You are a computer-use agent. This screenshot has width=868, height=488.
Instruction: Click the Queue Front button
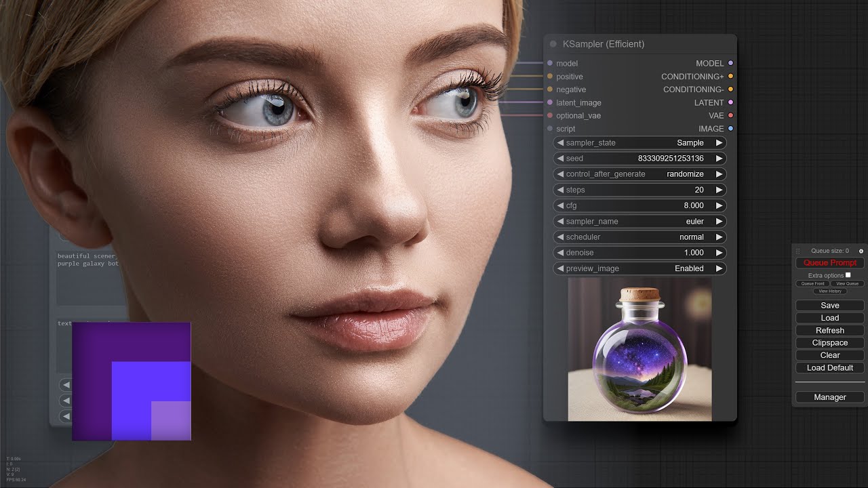coord(812,284)
